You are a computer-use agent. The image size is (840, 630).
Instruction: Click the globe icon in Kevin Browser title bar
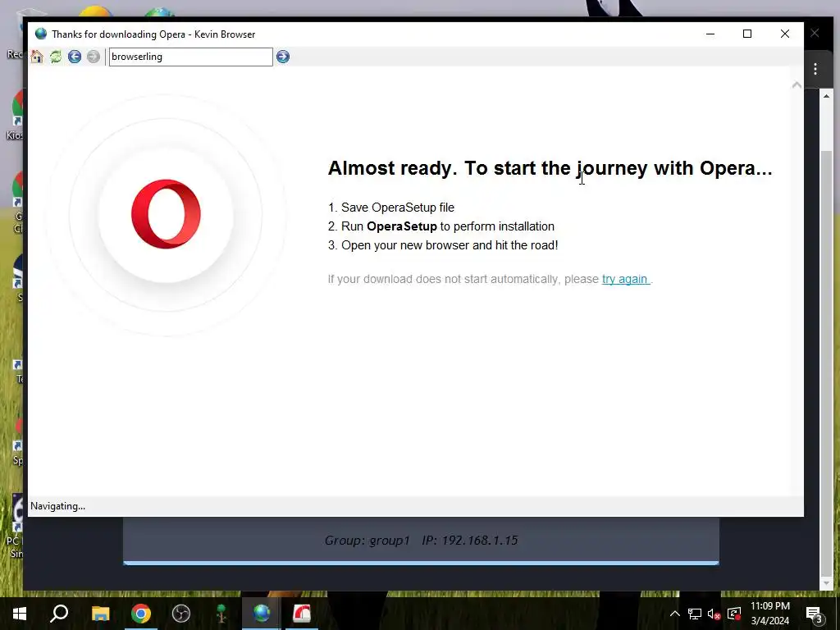[41, 34]
